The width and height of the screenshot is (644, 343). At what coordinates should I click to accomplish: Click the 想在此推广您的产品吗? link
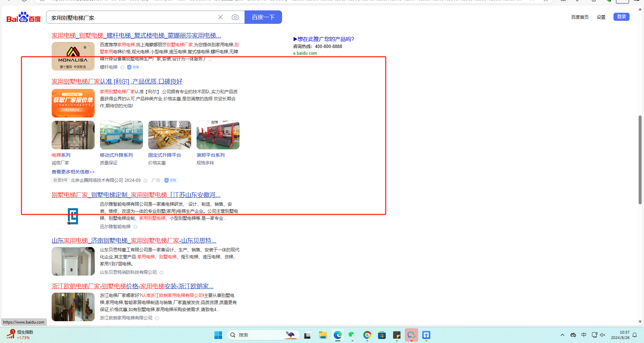(x=324, y=39)
